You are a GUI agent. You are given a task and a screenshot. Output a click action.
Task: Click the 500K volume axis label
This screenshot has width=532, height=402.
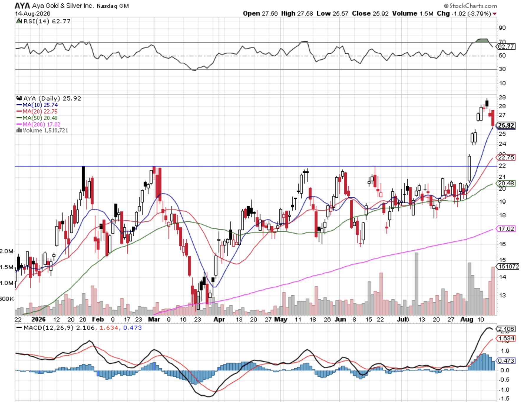[7, 299]
